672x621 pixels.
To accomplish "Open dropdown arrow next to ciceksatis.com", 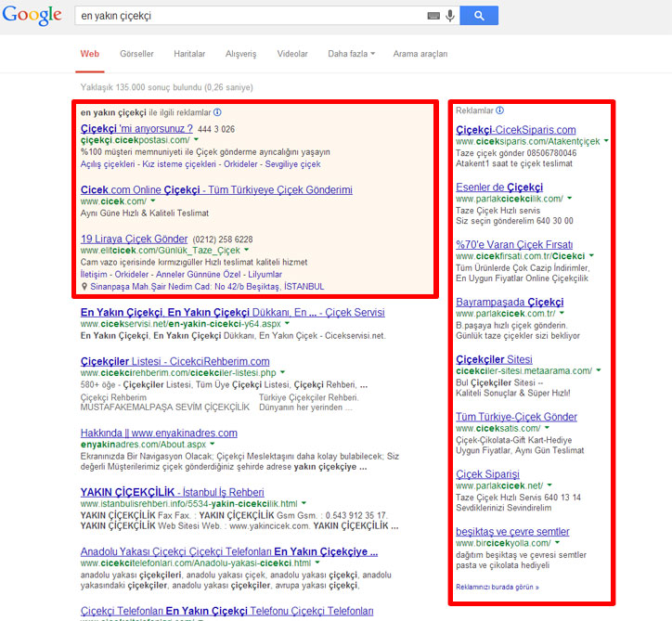I will [548, 428].
